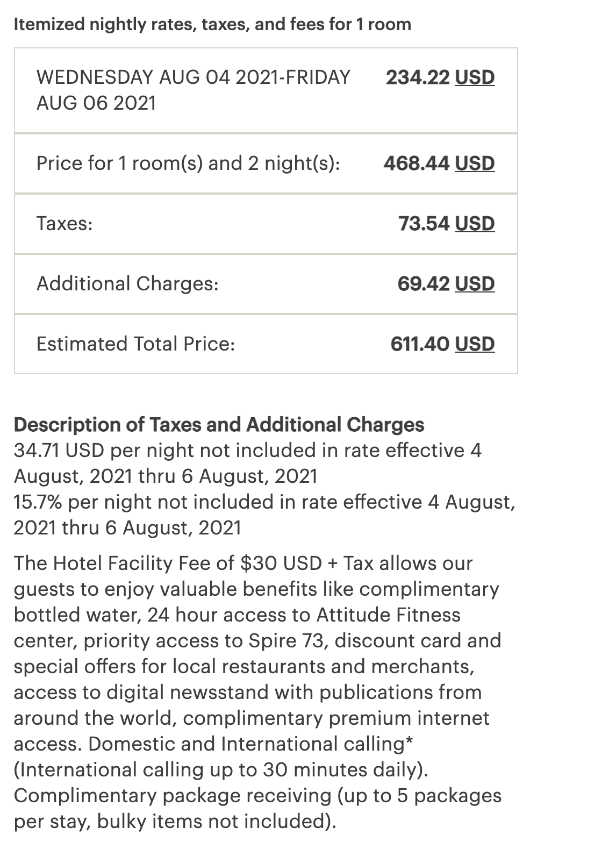The image size is (616, 842).
Task: Click the "Additional Charges:" label
Action: coord(127,284)
